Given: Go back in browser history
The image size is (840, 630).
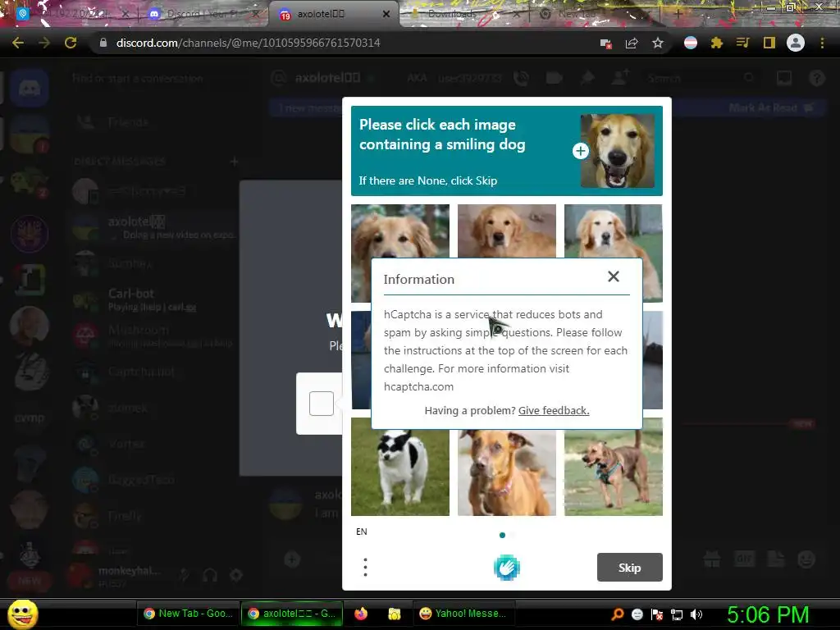Looking at the screenshot, I should point(18,43).
